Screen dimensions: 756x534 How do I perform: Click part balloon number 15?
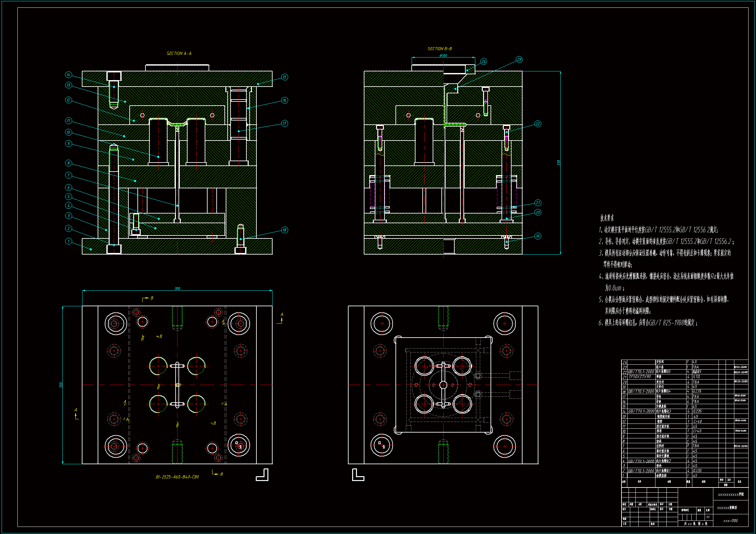click(285, 77)
